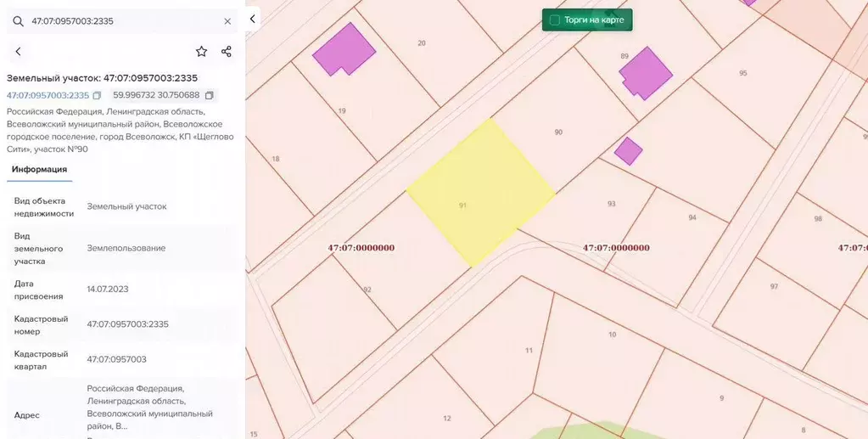Click the share icon
The image size is (868, 439).
227,52
